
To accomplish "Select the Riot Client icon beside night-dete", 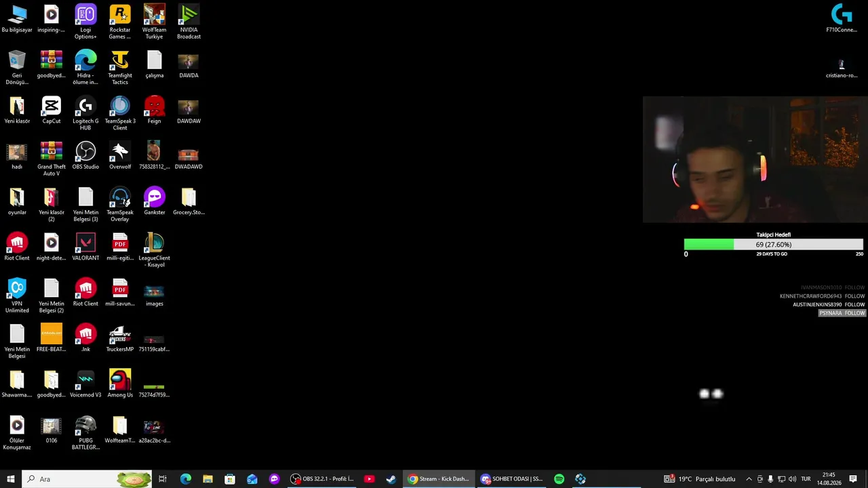I will coord(17,247).
